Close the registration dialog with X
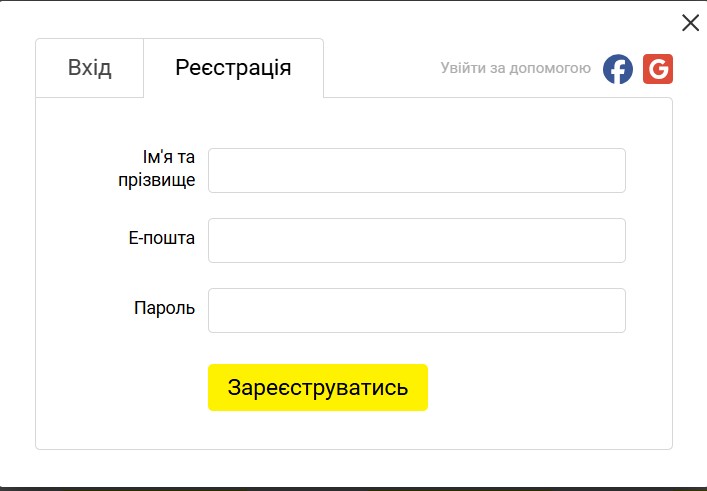Image resolution: width=707 pixels, height=491 pixels. point(690,23)
